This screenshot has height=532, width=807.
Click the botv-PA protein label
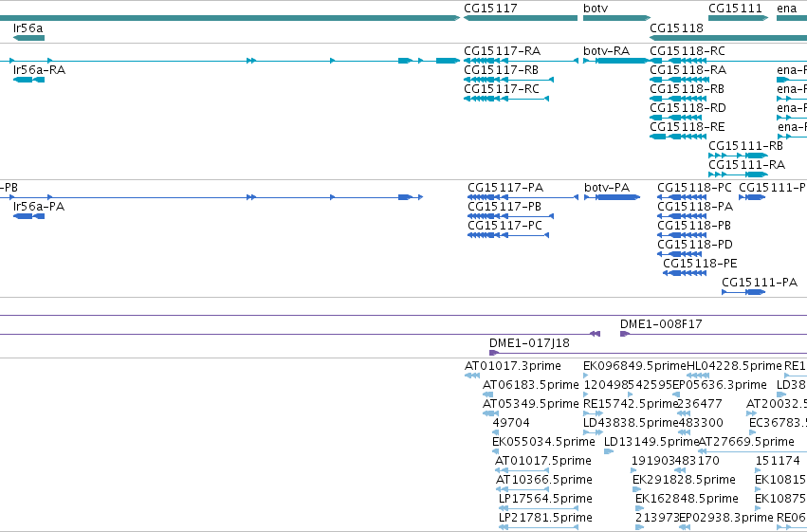pos(607,188)
